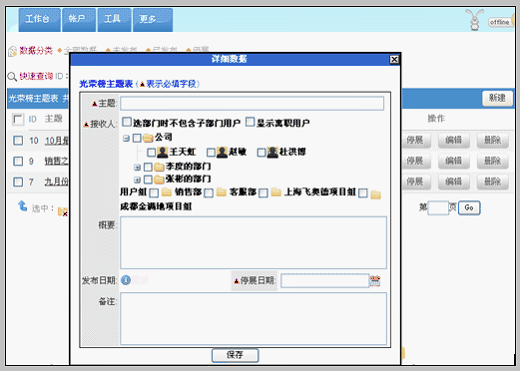Screen dimensions: 521x372
Task: Click the 新建 button
Action: click(x=497, y=98)
